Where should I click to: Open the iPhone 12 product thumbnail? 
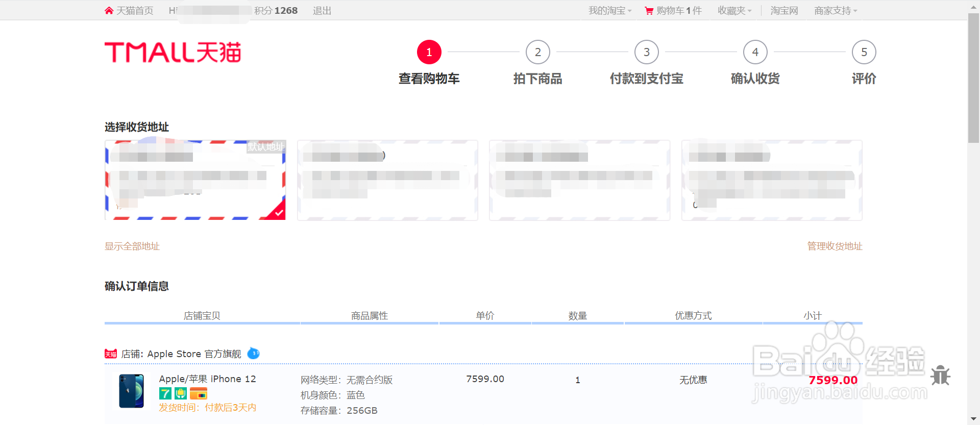[x=132, y=391]
